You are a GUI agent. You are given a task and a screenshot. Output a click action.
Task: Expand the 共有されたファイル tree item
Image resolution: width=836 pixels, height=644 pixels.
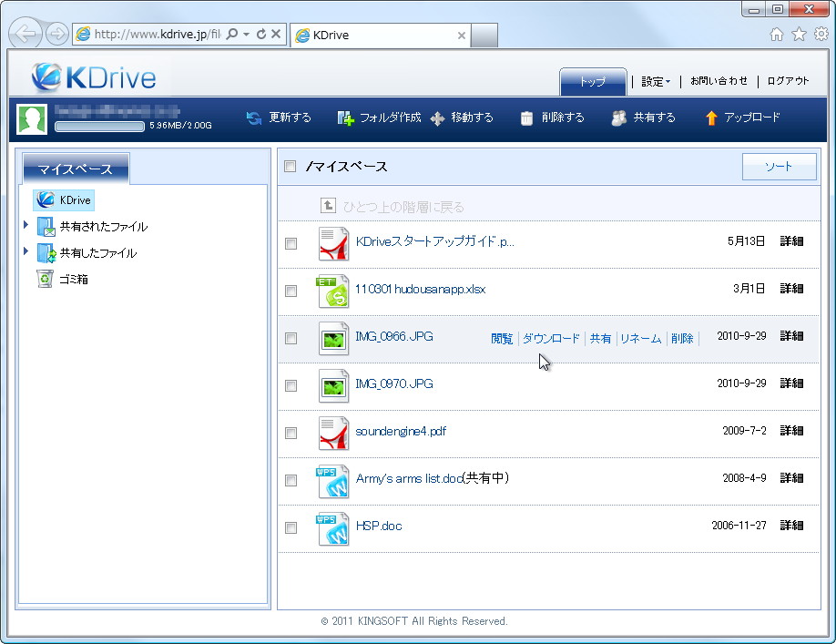pyautogui.click(x=25, y=226)
